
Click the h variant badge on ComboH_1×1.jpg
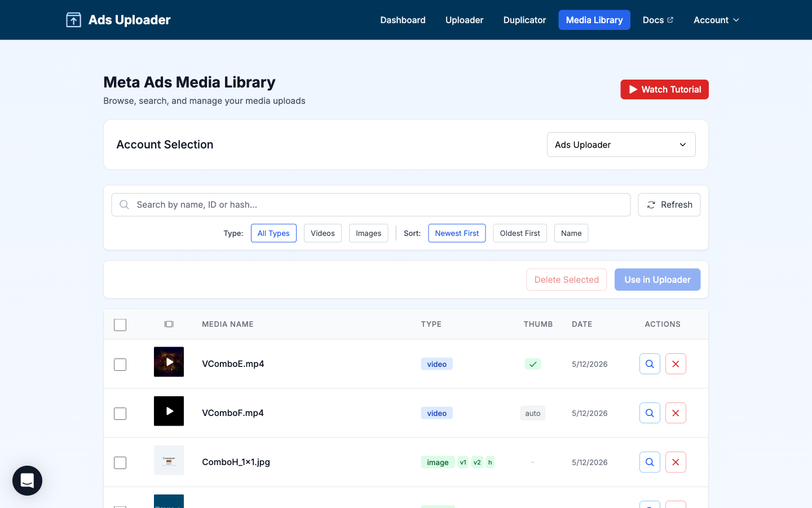pos(490,462)
